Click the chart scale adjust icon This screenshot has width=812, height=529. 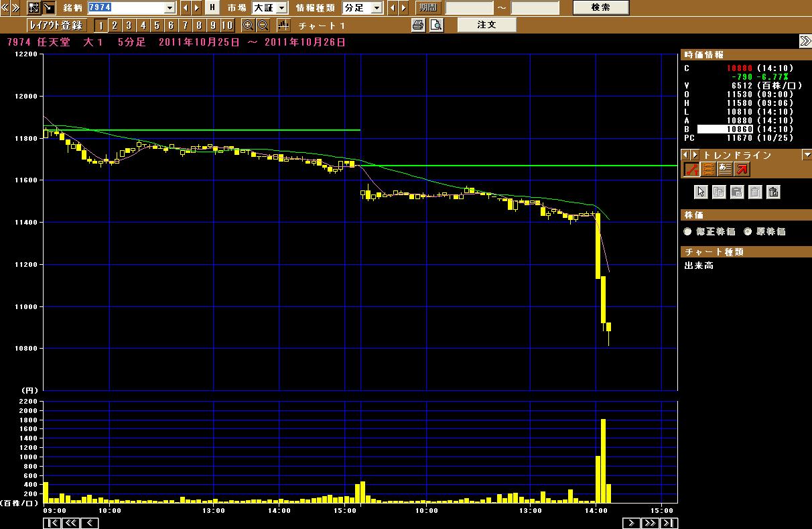click(x=284, y=25)
